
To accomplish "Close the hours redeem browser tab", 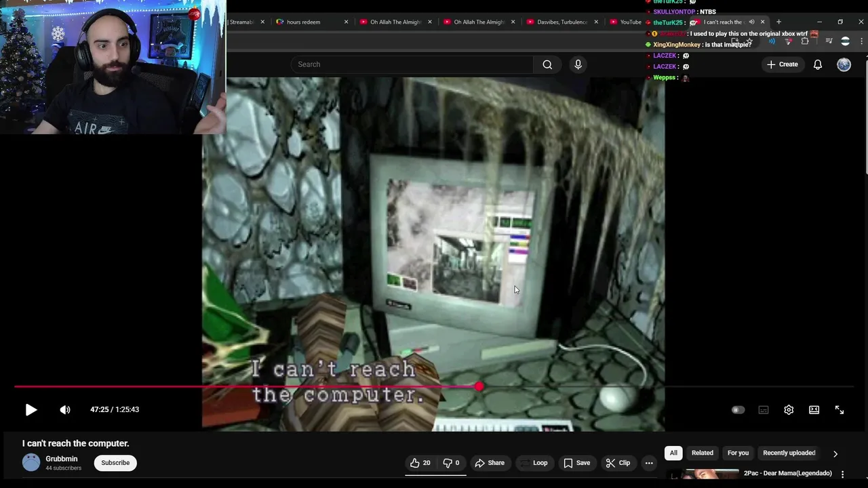I will [346, 22].
